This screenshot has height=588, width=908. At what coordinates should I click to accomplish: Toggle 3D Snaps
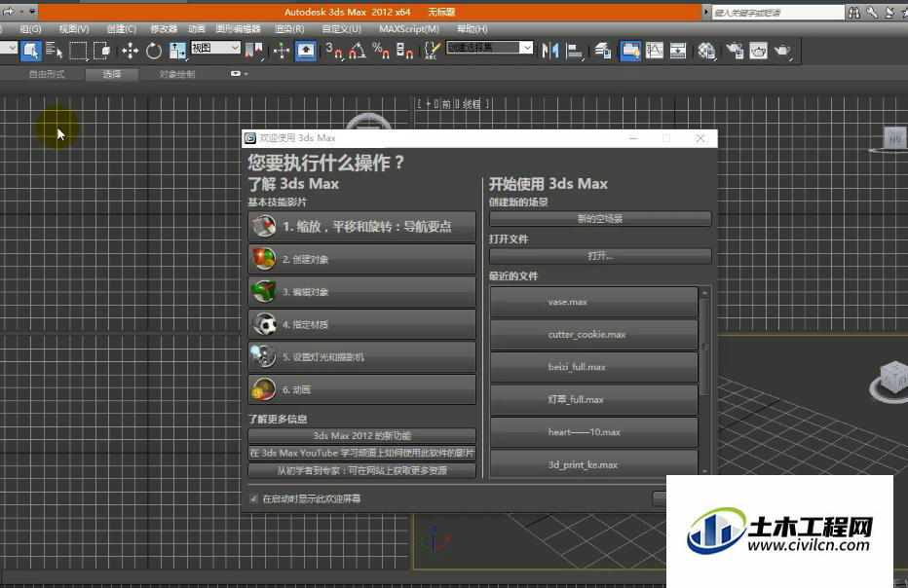pyautogui.click(x=333, y=51)
